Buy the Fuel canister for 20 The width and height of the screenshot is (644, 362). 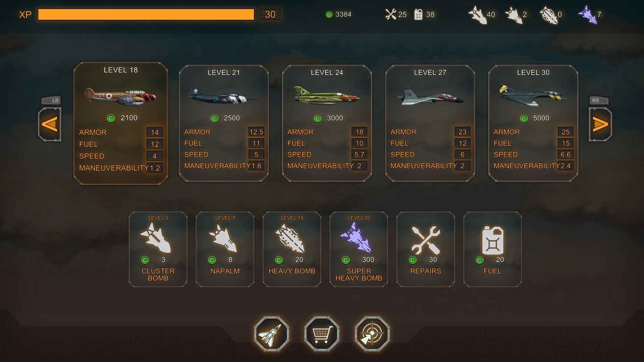tap(492, 249)
